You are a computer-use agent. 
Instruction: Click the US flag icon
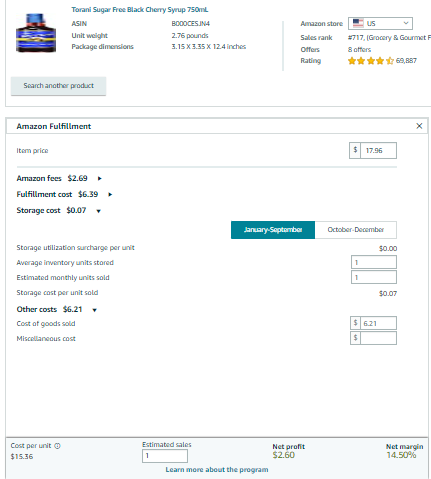358,23
